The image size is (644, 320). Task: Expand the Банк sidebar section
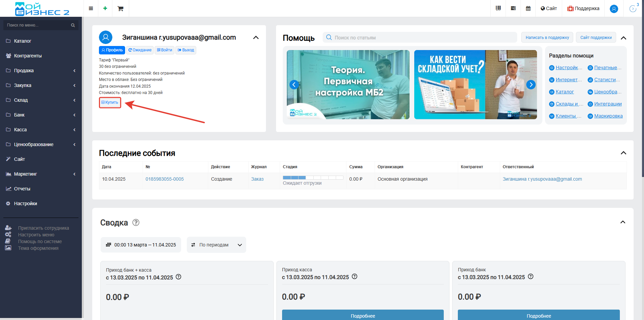click(x=41, y=115)
